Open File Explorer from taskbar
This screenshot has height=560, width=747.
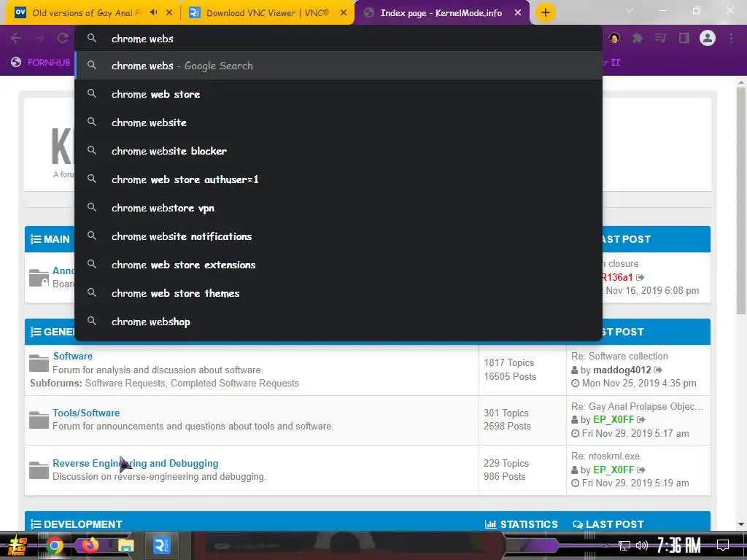click(x=125, y=545)
